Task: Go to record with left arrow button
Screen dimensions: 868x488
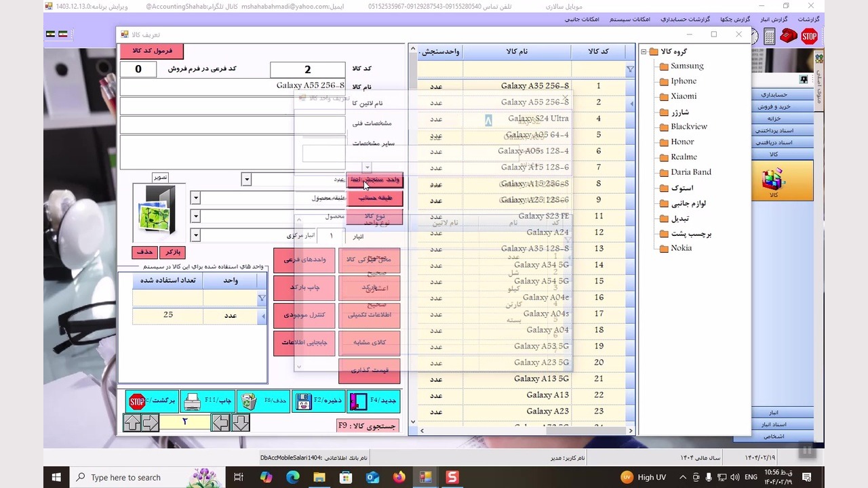Action: pyautogui.click(x=220, y=423)
